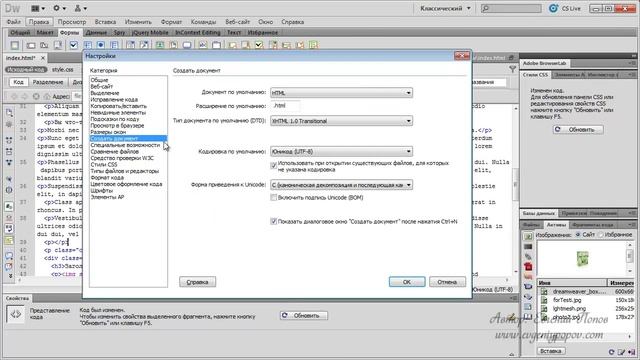This screenshot has height=360, width=640.
Task: Enable the Unicode signature (BOM) checkbox
Action: 273,198
